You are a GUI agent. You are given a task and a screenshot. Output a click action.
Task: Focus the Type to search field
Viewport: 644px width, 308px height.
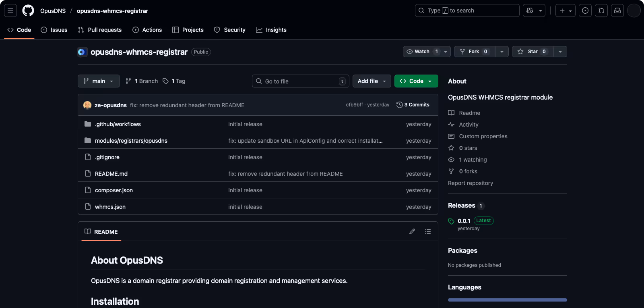(x=467, y=10)
